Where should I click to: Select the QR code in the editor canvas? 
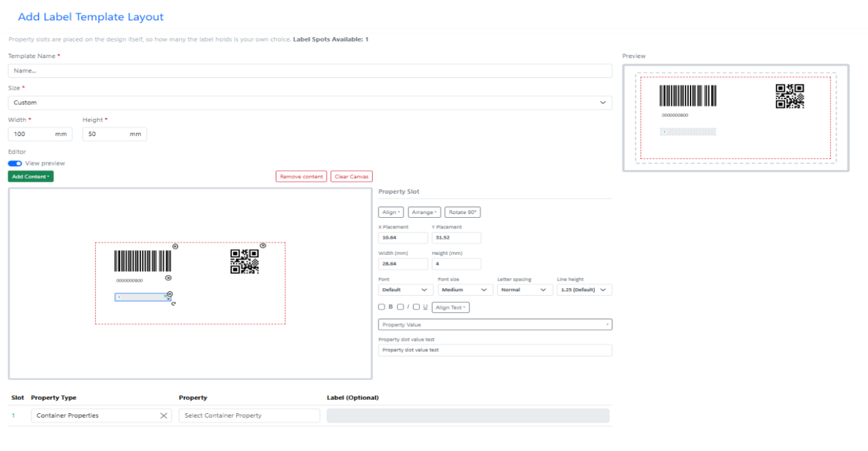[x=244, y=262]
